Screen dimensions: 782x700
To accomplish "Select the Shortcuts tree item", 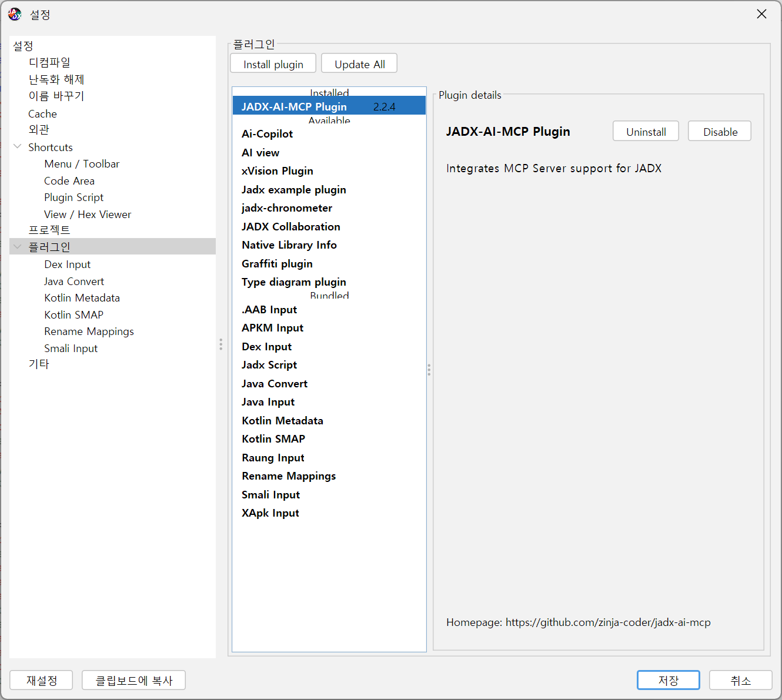I will click(51, 147).
